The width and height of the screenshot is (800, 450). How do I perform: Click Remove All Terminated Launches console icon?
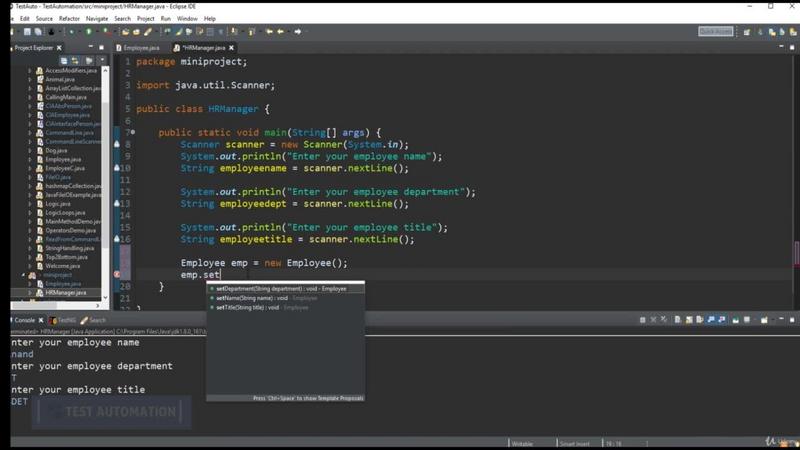coord(663,319)
